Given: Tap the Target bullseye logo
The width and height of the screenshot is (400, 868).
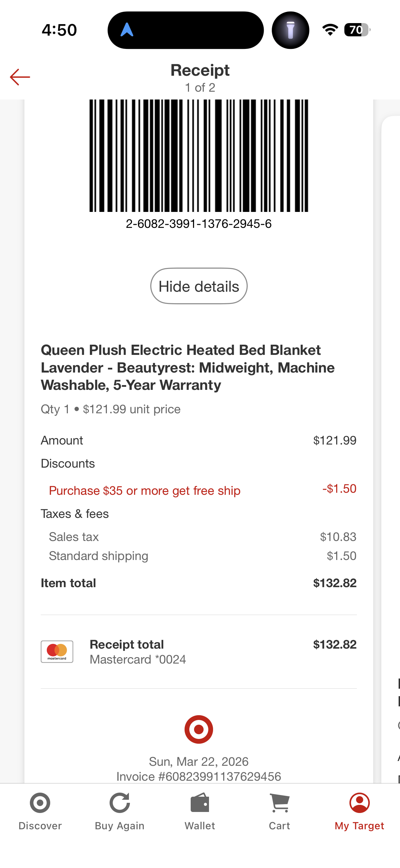Looking at the screenshot, I should tap(199, 729).
